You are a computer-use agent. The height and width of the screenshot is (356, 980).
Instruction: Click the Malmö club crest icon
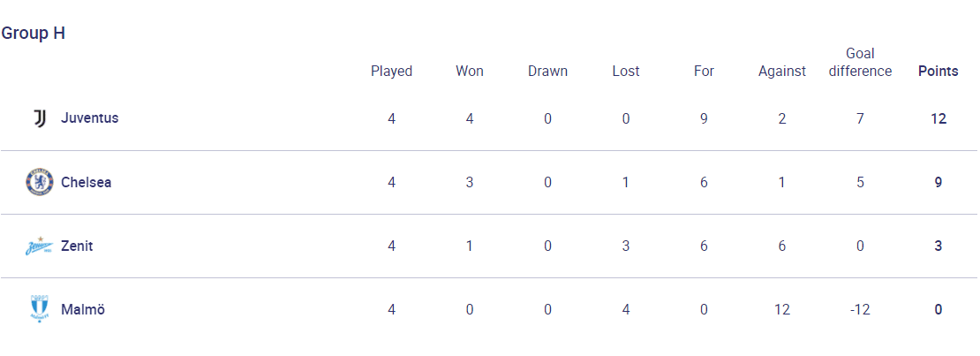(40, 310)
